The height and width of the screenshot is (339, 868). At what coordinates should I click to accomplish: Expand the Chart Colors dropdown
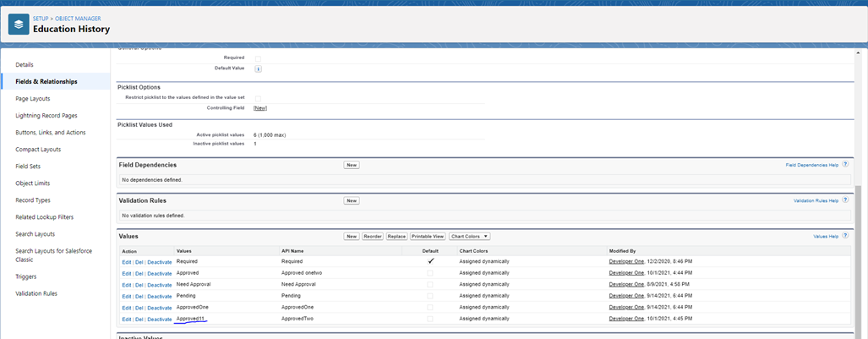[x=469, y=237]
